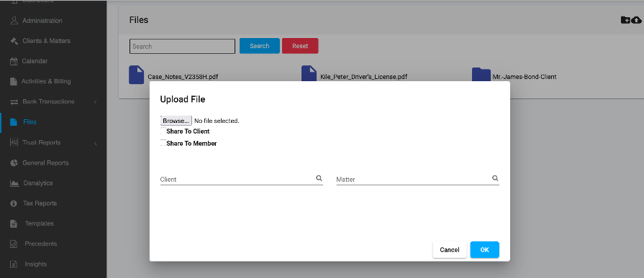Click the red Reset button
The height and width of the screenshot is (278, 644).
300,46
